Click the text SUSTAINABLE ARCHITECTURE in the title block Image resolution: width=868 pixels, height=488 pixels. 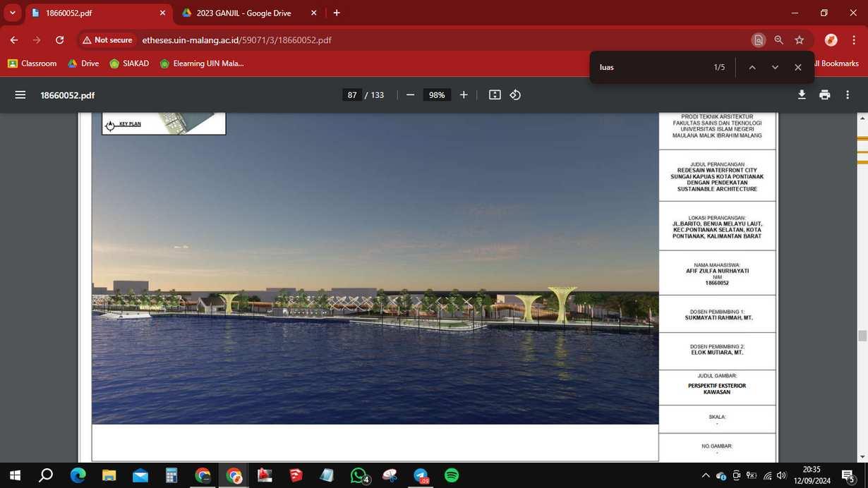coord(717,189)
